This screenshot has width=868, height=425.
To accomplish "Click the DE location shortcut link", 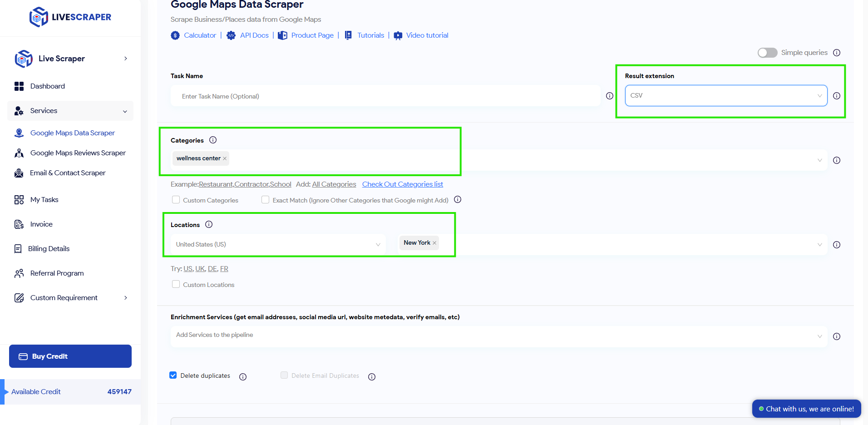I will click(x=212, y=269).
